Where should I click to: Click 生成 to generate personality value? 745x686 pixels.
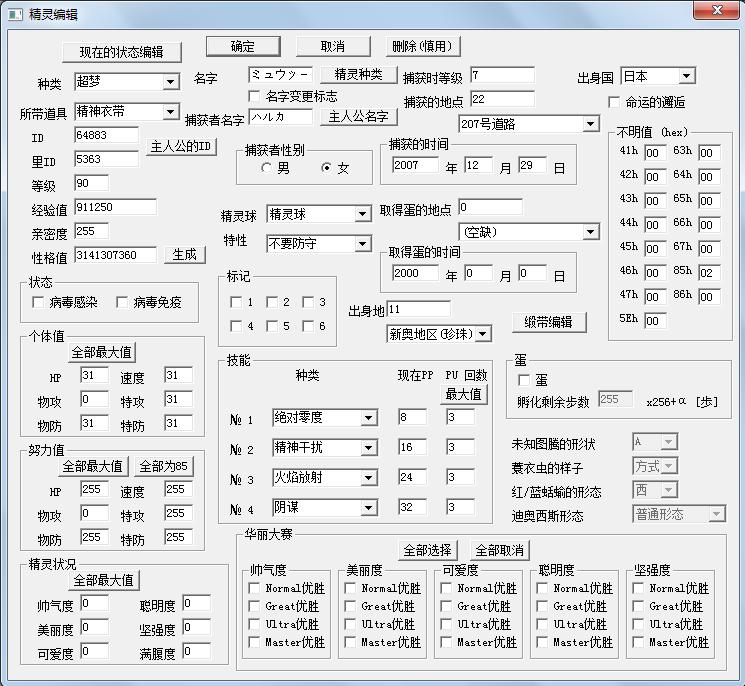184,255
